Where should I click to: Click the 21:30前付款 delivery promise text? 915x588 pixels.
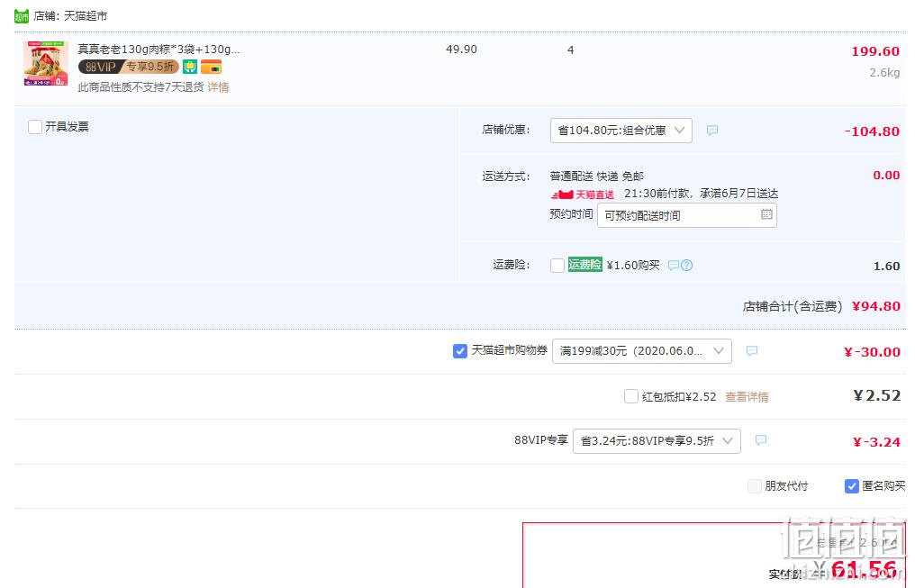[x=701, y=193]
